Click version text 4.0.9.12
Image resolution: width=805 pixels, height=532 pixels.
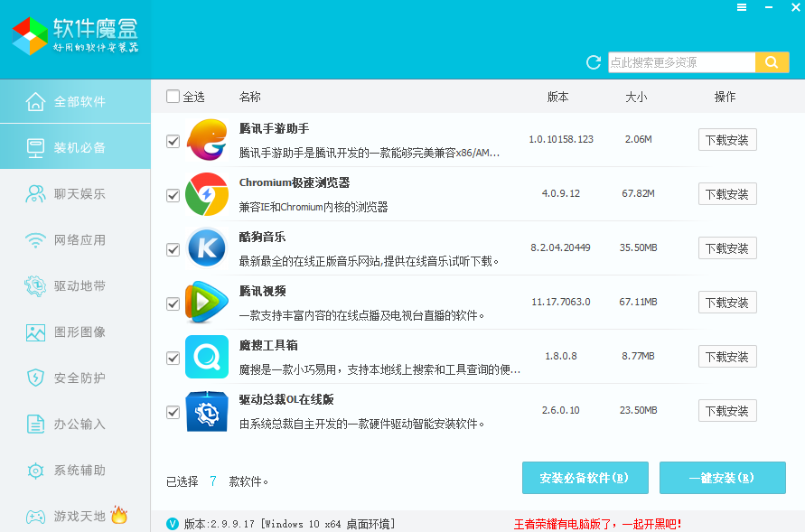tap(561, 193)
